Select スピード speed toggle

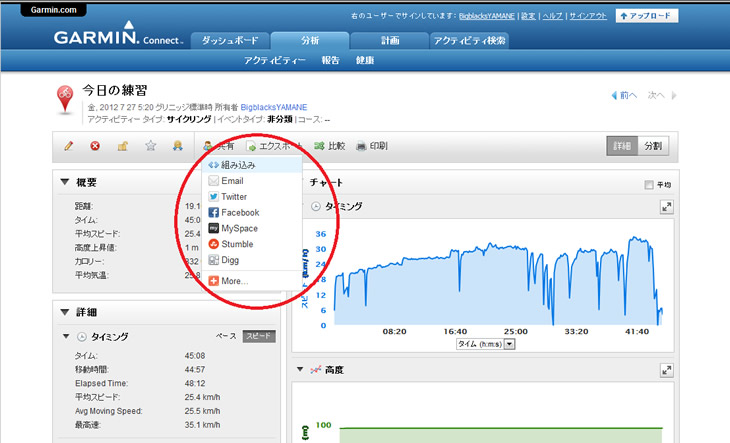[259, 336]
